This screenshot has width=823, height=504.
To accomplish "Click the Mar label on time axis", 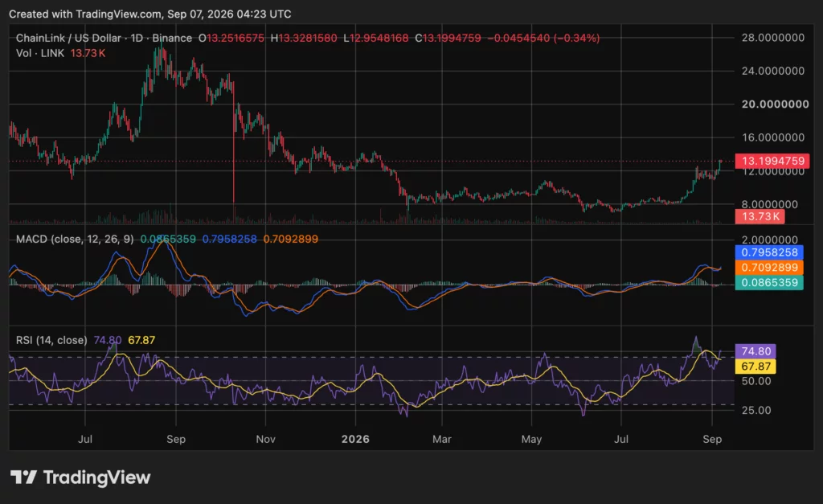I will point(442,439).
